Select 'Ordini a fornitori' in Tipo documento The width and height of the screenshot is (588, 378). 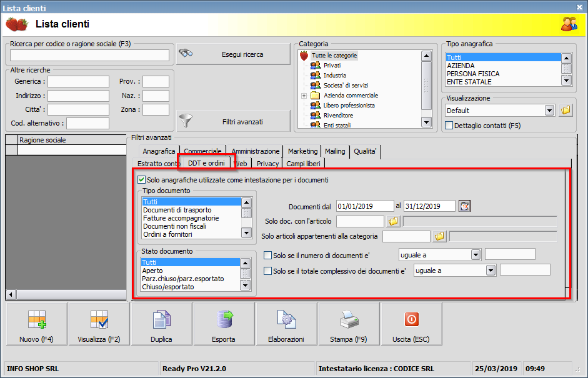pos(191,234)
